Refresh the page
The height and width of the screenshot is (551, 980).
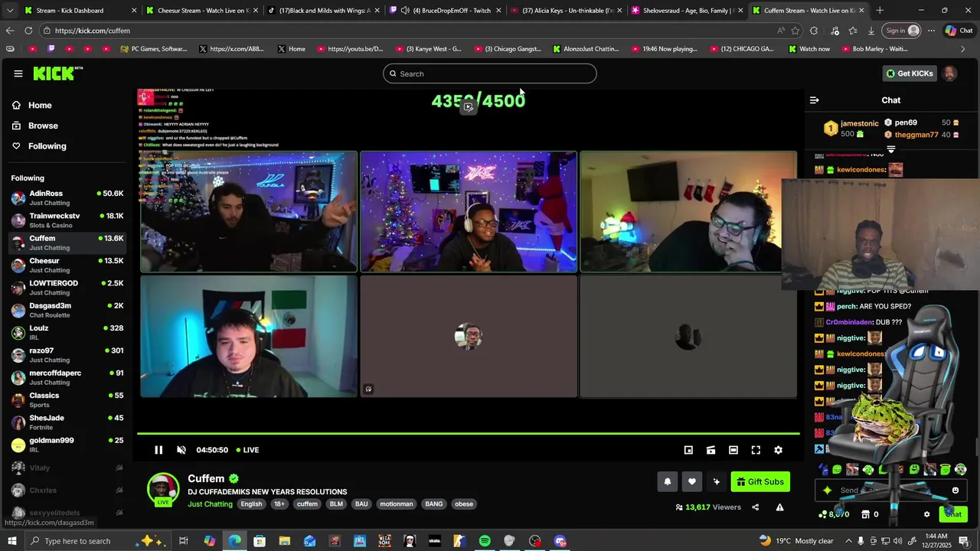click(x=28, y=31)
